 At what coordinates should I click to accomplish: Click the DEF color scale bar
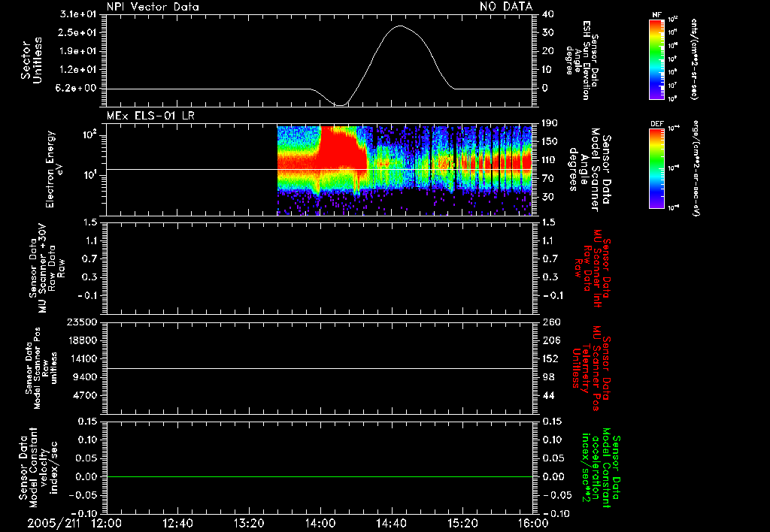[x=657, y=168]
